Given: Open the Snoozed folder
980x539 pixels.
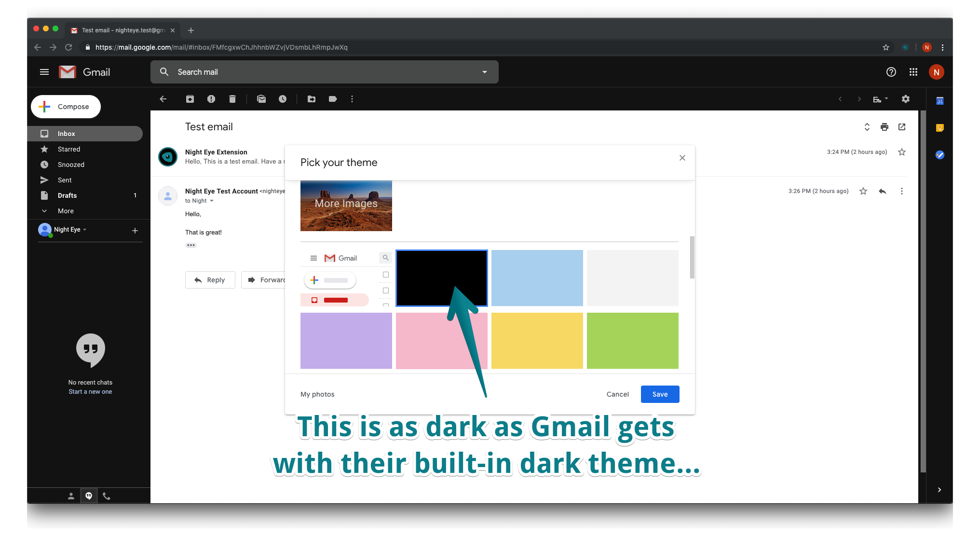Looking at the screenshot, I should tap(85, 165).
